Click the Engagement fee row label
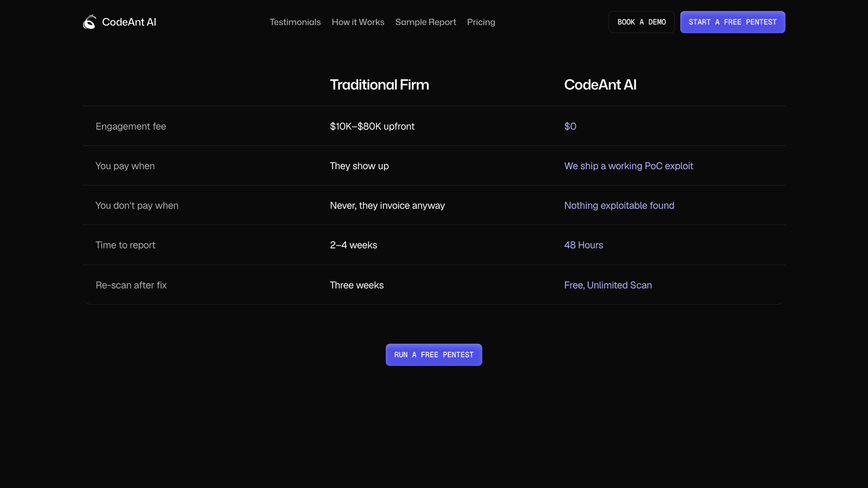868x488 pixels. [131, 126]
